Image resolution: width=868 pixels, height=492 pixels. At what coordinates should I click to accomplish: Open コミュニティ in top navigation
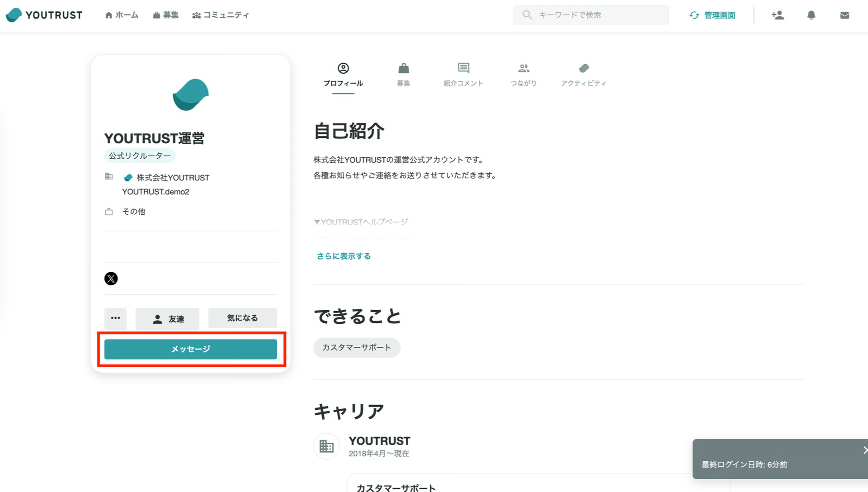pos(221,15)
